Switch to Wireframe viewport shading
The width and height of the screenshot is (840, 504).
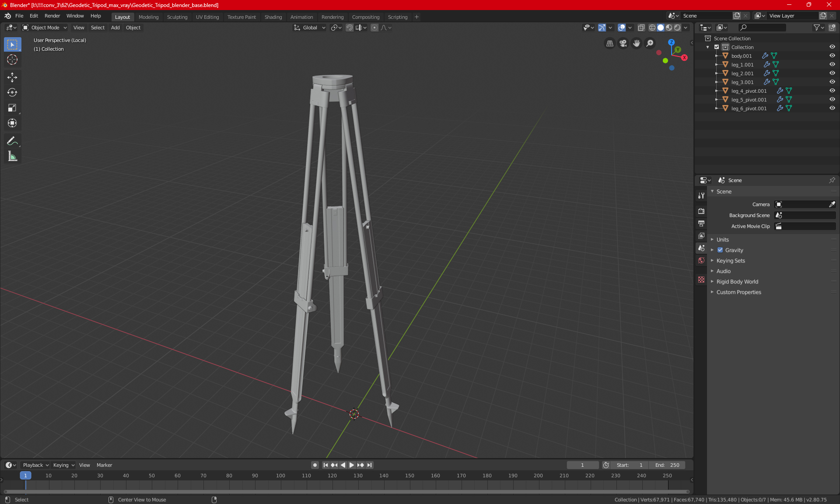[x=652, y=28]
